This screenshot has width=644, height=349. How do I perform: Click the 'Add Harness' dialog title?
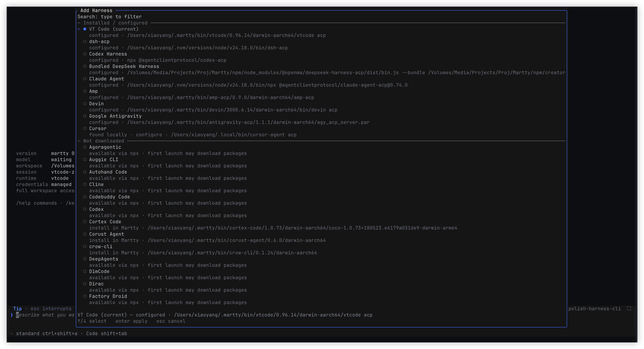(96, 11)
